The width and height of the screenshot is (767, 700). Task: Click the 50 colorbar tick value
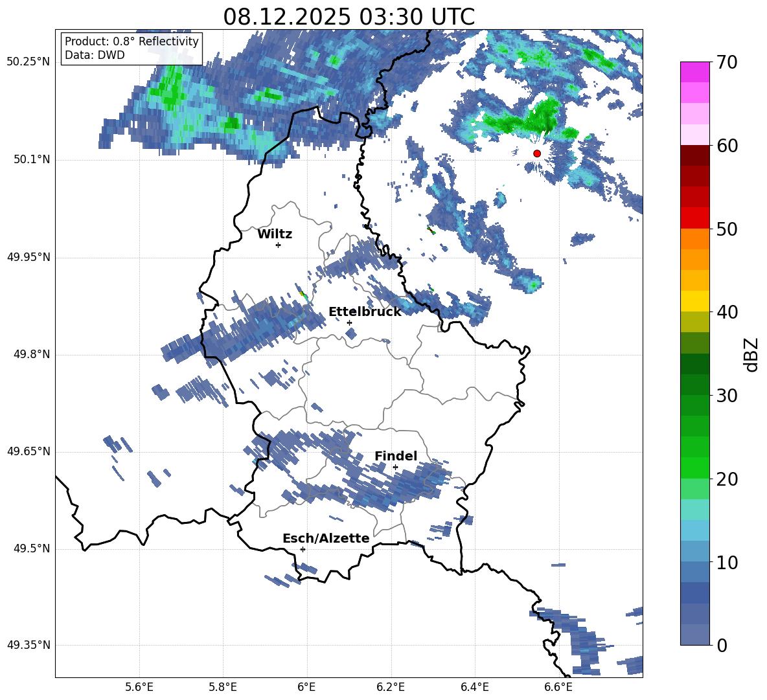click(x=727, y=229)
